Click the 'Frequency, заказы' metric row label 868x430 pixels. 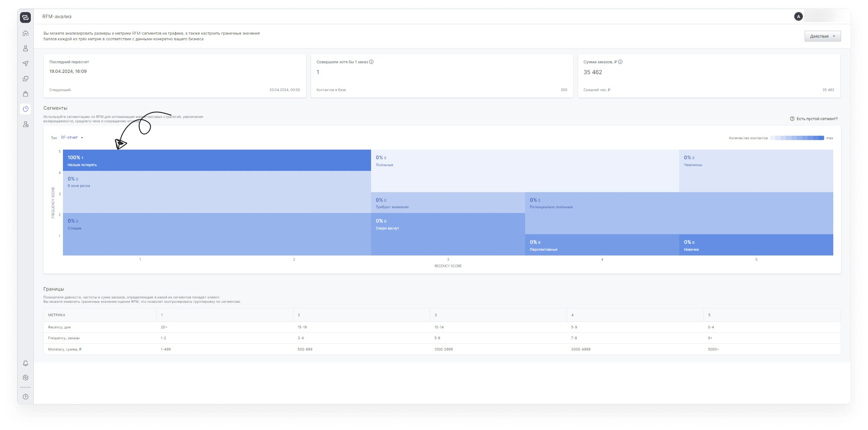(64, 338)
